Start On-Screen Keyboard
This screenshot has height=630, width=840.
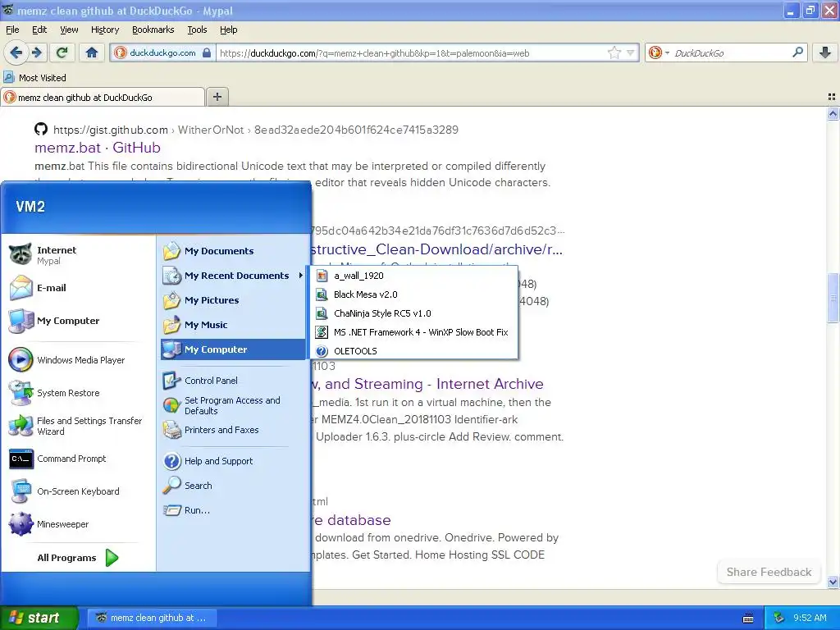click(64, 491)
